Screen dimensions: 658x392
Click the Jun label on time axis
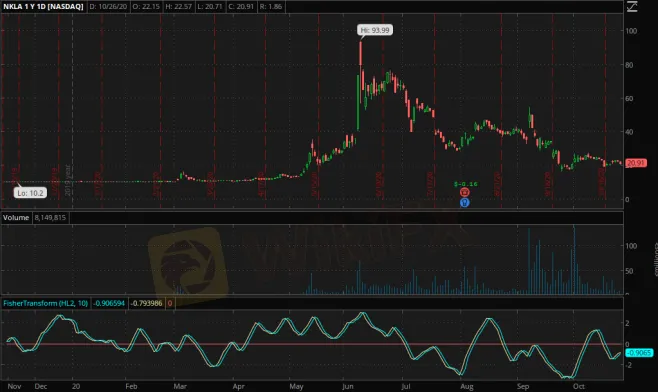pyautogui.click(x=347, y=387)
